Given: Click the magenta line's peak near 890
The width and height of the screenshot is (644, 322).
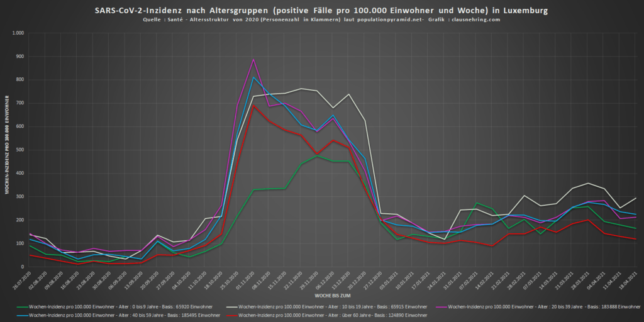Looking at the screenshot, I should [x=253, y=60].
